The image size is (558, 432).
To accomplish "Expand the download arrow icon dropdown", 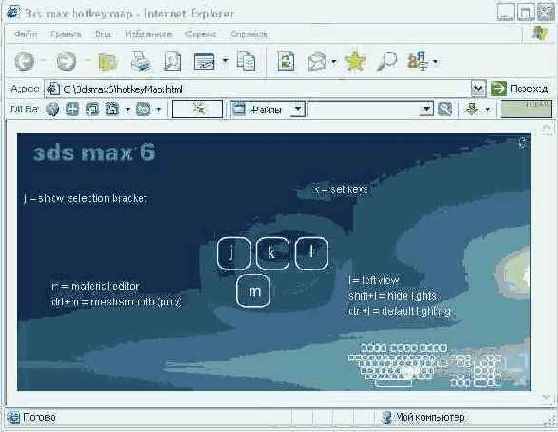I will point(488,109).
